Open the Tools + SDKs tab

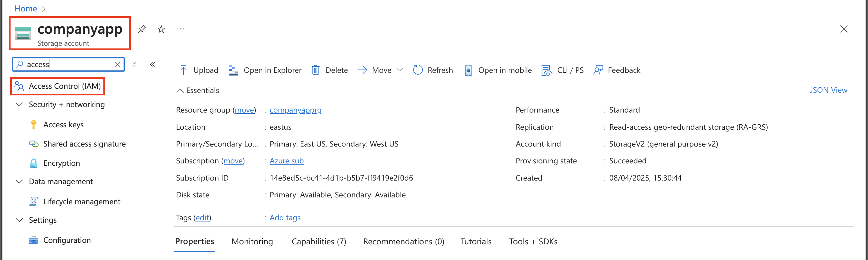tap(533, 242)
